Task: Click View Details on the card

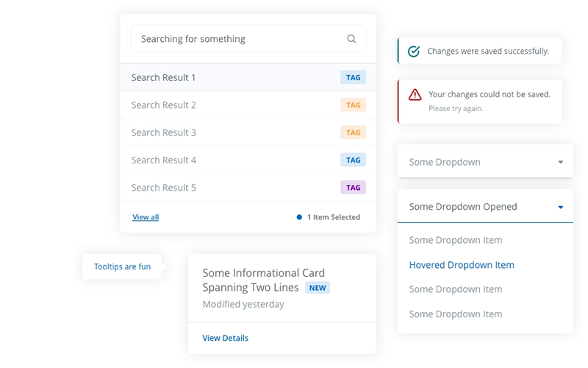Action: tap(226, 339)
